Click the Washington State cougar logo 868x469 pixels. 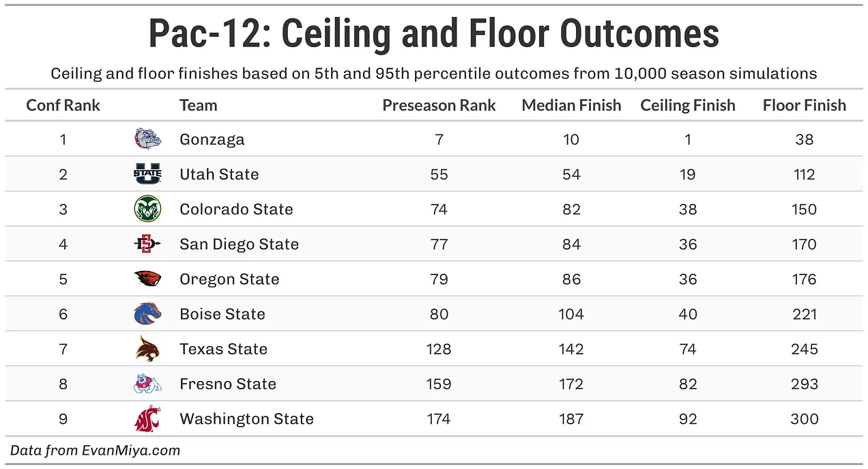147,418
